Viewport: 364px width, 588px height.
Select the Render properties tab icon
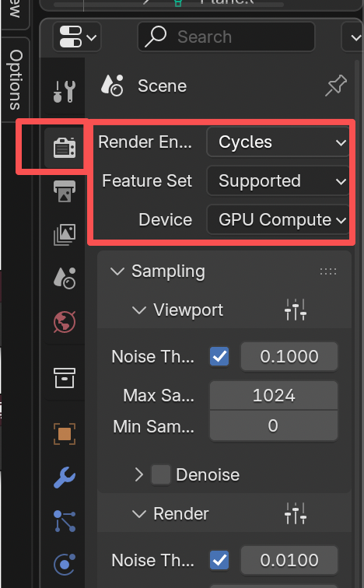tap(65, 147)
